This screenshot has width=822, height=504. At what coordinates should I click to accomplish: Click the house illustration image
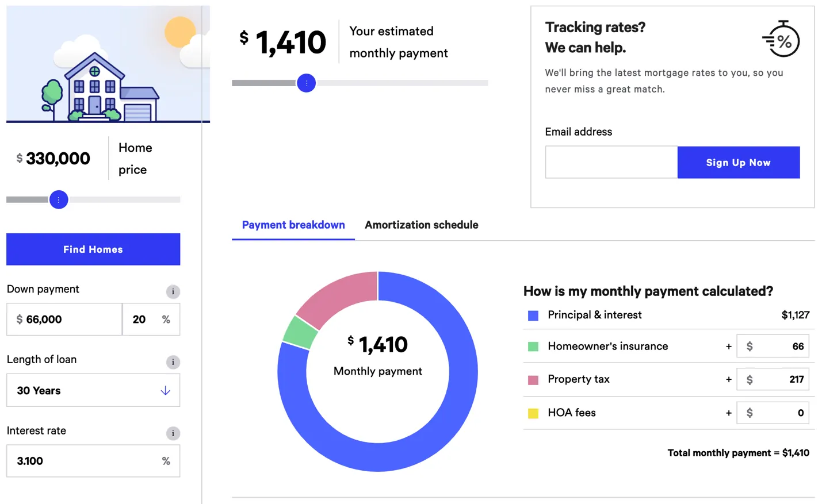tap(108, 64)
